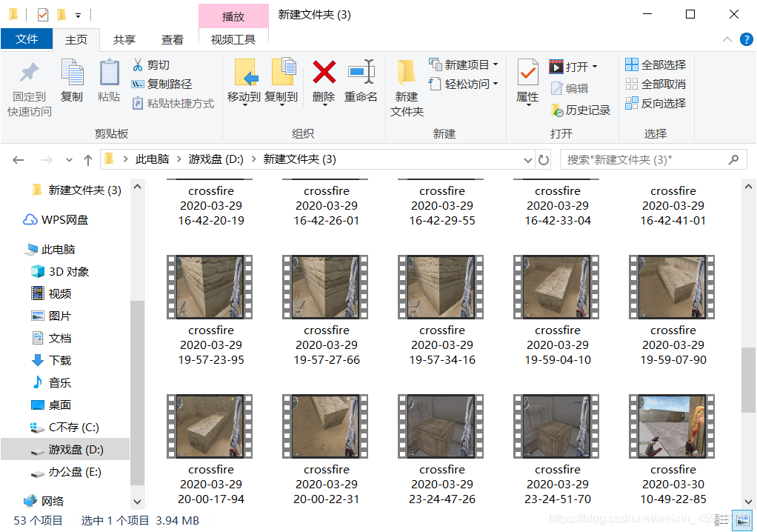Click Select none (全部取消)
The image size is (757, 532).
coord(656,84)
